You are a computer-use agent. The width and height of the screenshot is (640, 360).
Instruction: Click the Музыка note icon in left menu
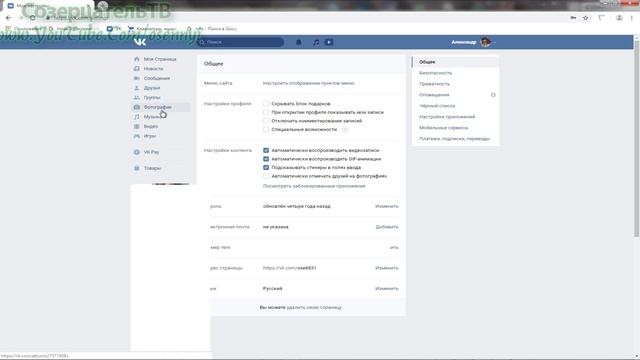tap(137, 117)
